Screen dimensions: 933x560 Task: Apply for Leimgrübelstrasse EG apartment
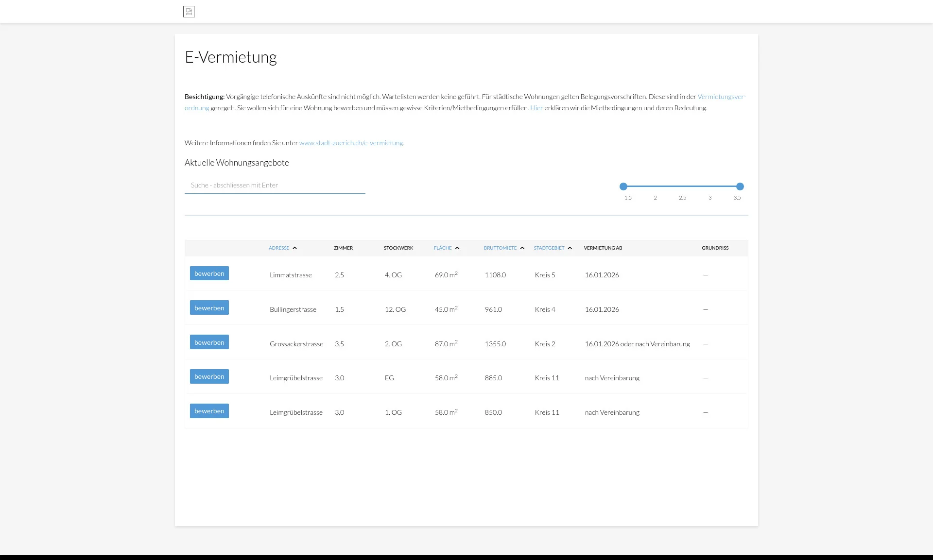209,376
